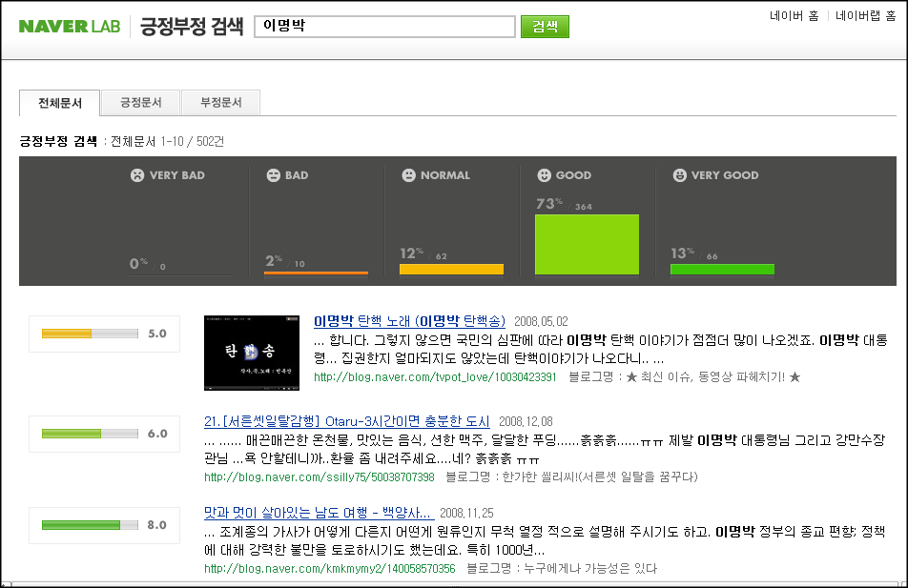The width and height of the screenshot is (908, 588).
Task: Click the NORMAL face icon
Action: pos(409,174)
